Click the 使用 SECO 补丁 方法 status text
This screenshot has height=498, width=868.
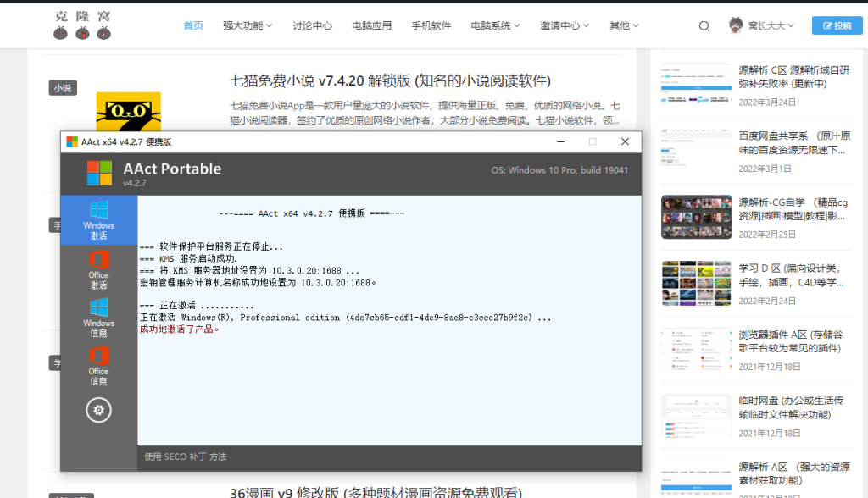point(186,456)
